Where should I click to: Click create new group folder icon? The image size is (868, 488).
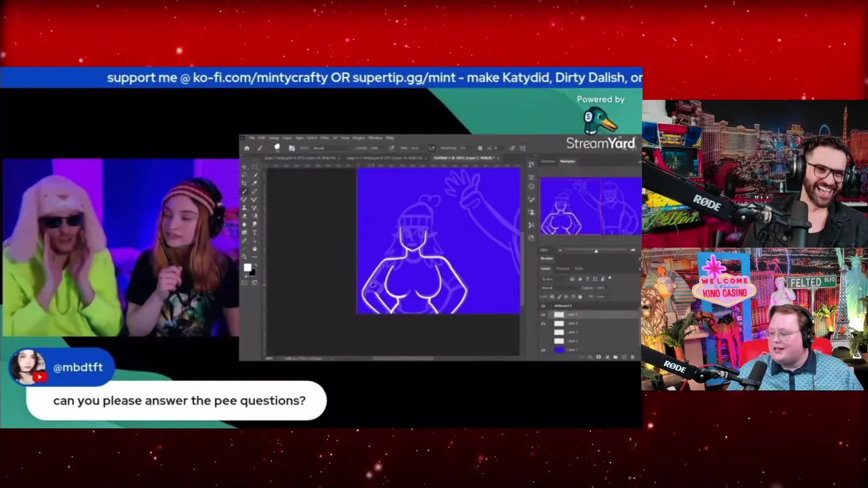(615, 357)
